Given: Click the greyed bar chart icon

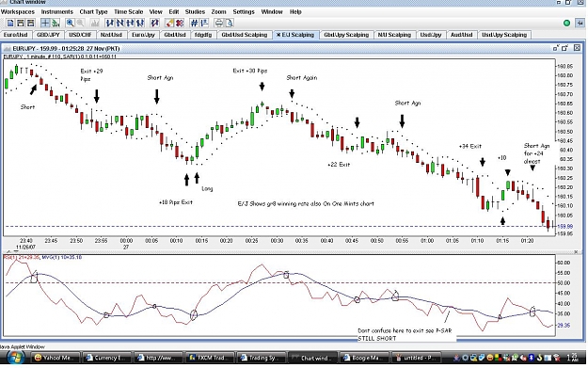Looking at the screenshot, I should (x=94, y=24).
